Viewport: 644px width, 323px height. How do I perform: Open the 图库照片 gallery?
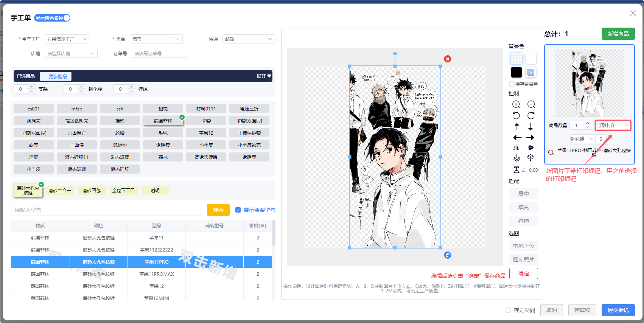pos(524,259)
